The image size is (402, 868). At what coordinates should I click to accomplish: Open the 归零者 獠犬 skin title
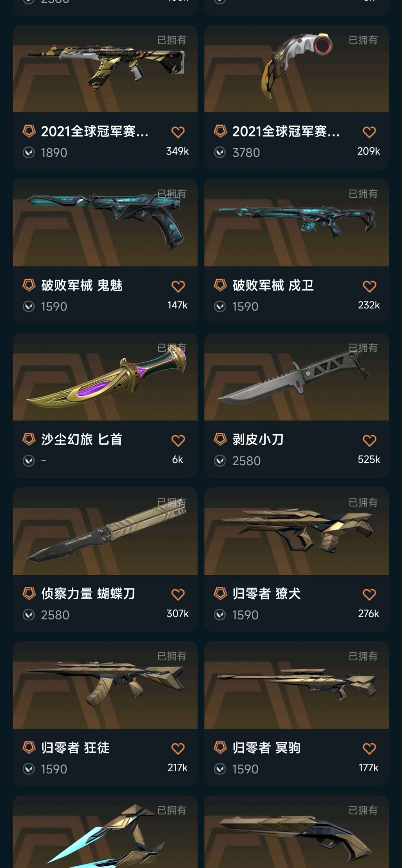[x=266, y=593]
